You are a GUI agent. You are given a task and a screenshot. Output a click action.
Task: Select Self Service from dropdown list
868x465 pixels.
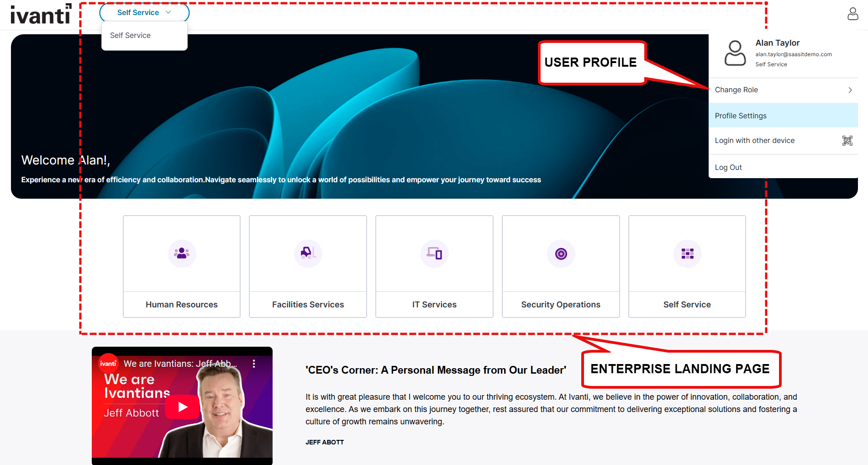pyautogui.click(x=131, y=36)
